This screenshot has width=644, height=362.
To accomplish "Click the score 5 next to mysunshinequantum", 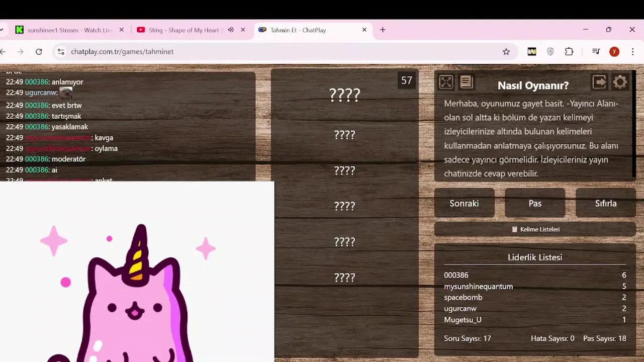I will (x=624, y=287).
